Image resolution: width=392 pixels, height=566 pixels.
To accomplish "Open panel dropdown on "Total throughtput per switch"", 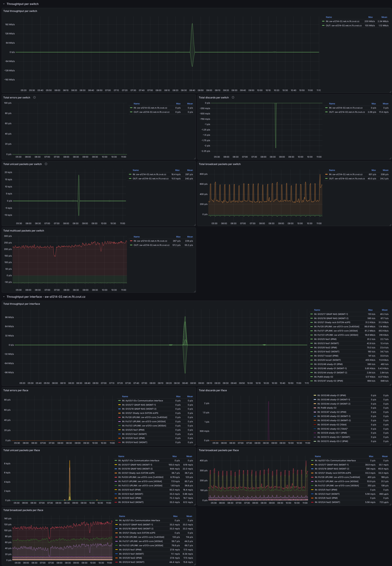I will (20, 11).
